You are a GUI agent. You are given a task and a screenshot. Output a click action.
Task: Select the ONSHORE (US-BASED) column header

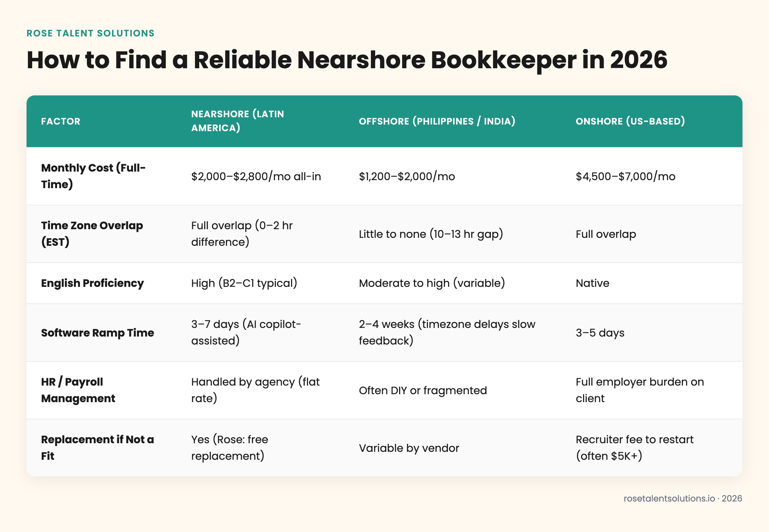click(x=630, y=121)
